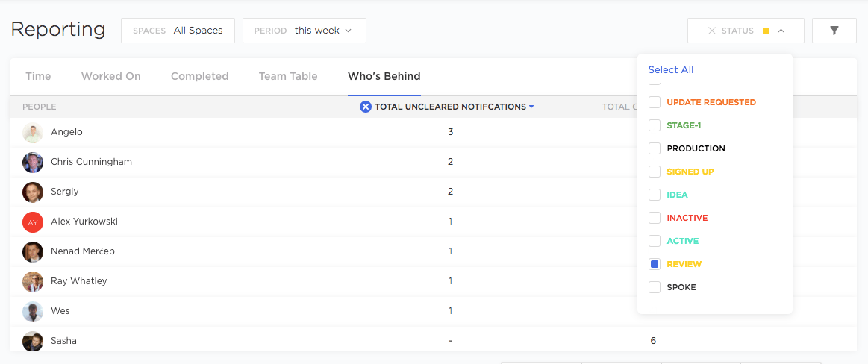Enable the INACTIVE status checkbox
Screen dimensions: 868x364
(655, 218)
